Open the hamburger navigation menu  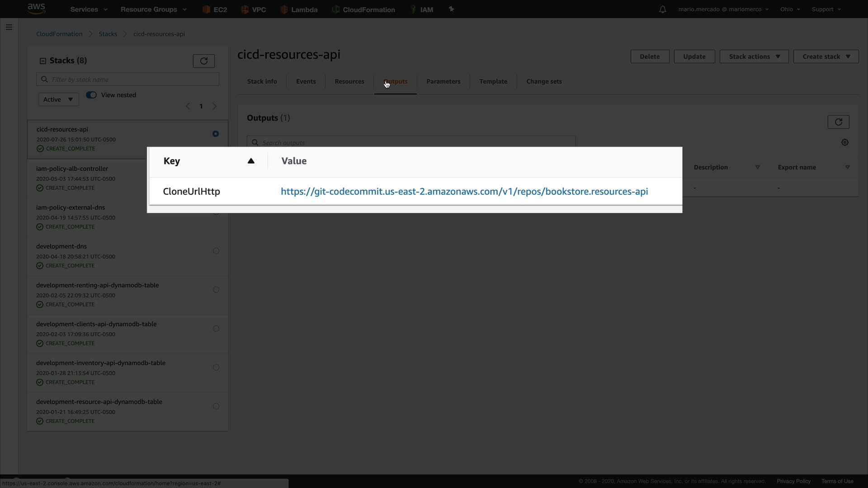tap(9, 27)
